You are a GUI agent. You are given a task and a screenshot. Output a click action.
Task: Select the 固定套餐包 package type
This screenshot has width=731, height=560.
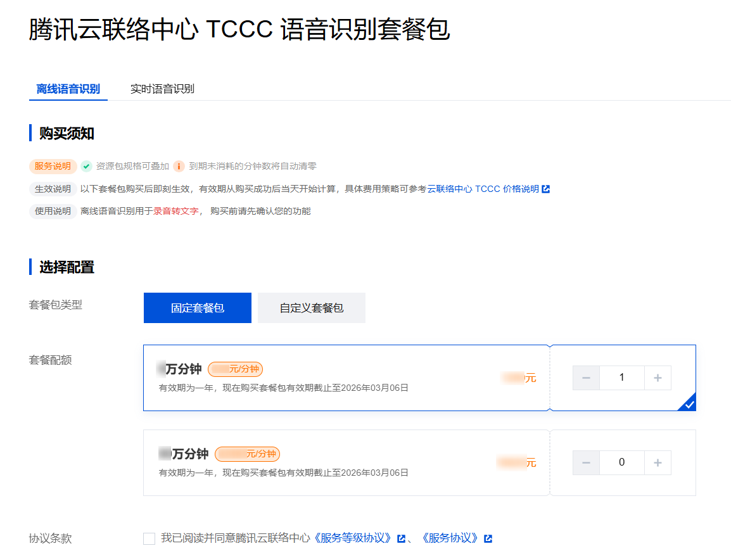(198, 308)
